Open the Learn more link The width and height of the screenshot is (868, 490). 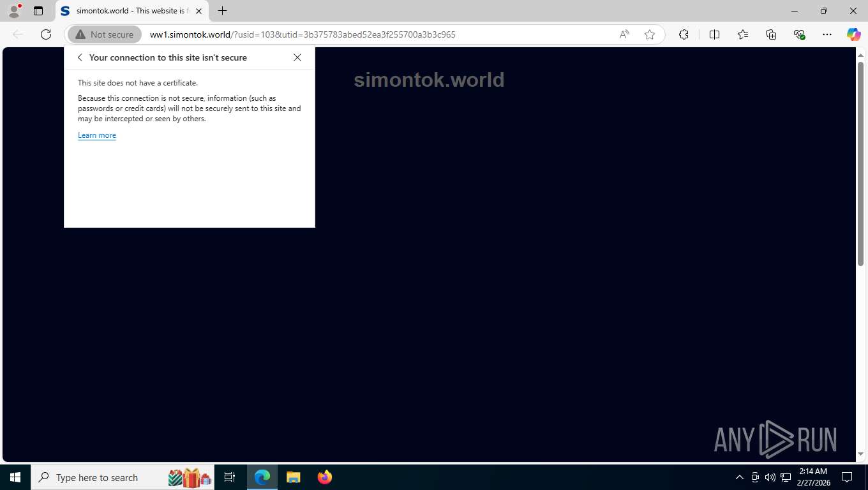click(97, 135)
